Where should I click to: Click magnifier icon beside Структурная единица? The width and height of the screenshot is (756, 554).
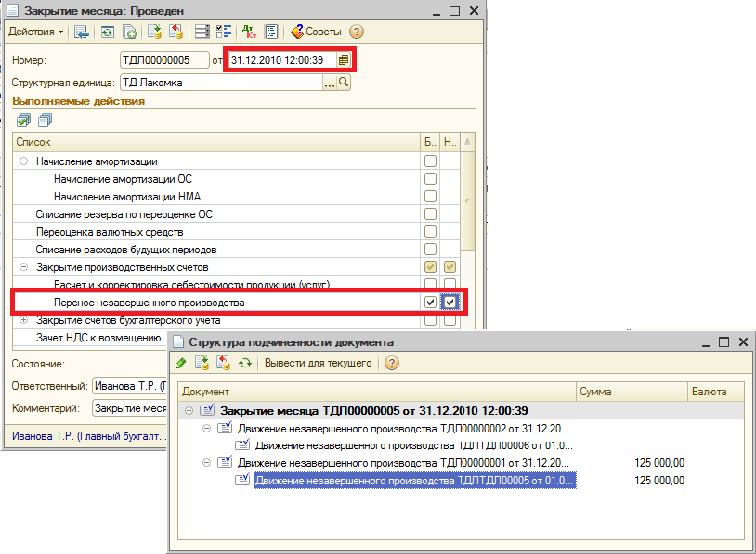[344, 83]
